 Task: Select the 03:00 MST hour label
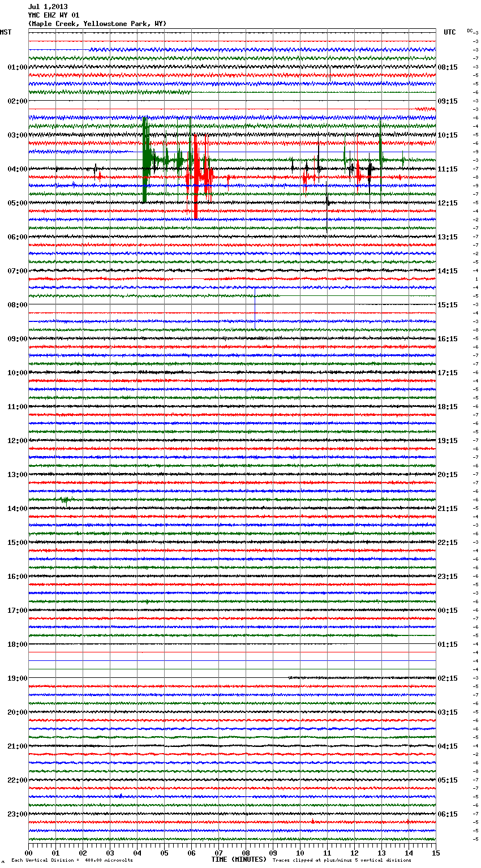tap(18, 135)
